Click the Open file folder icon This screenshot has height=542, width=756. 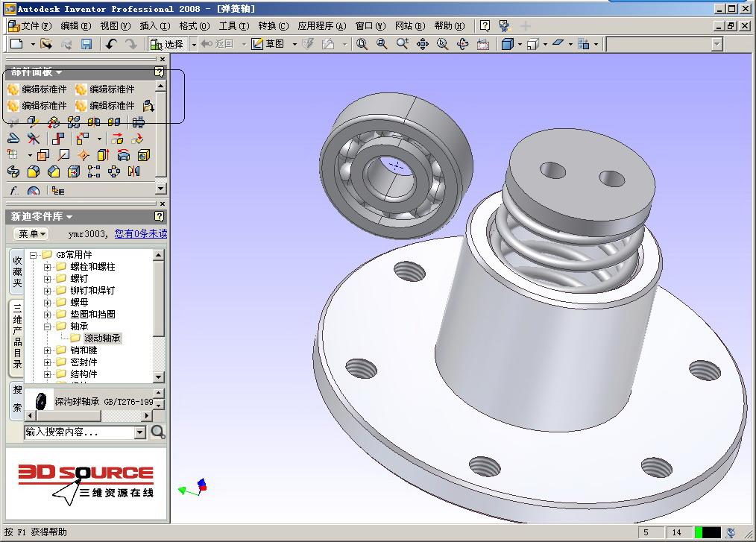[45, 44]
